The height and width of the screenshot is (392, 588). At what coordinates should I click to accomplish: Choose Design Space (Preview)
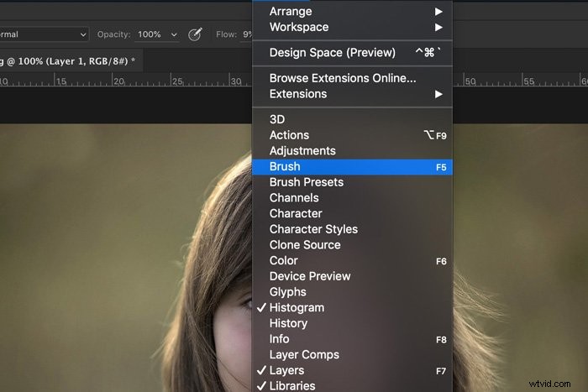pyautogui.click(x=352, y=53)
